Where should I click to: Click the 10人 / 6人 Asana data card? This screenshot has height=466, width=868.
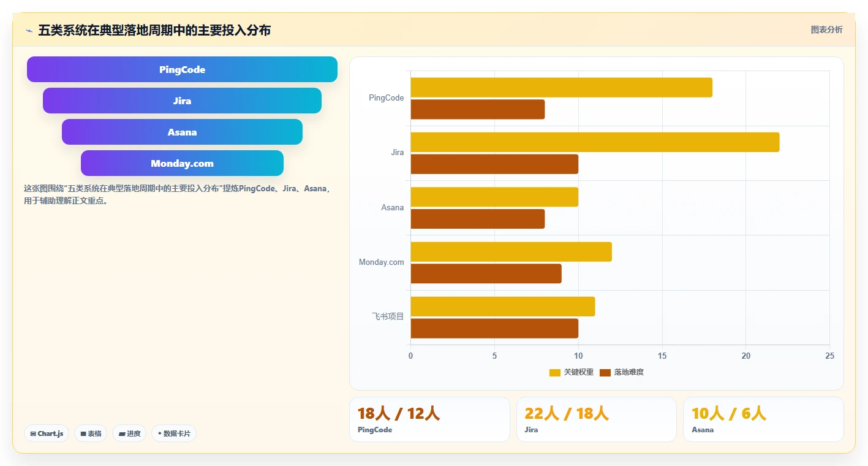(x=763, y=419)
